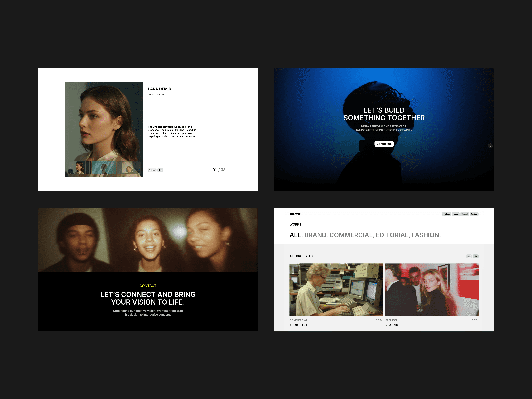Open the Projects nav item
532x399 pixels.
(x=447, y=214)
